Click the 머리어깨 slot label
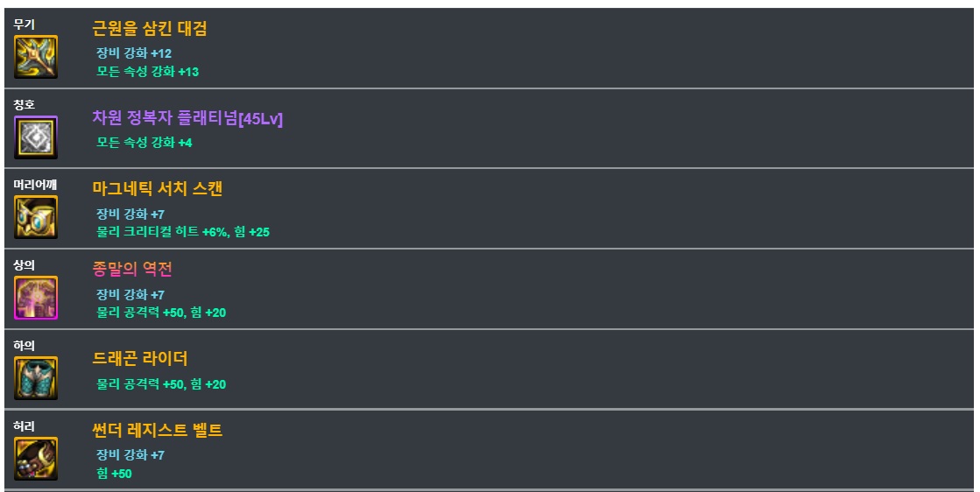Screen dimensions: 980x492 coord(35,184)
